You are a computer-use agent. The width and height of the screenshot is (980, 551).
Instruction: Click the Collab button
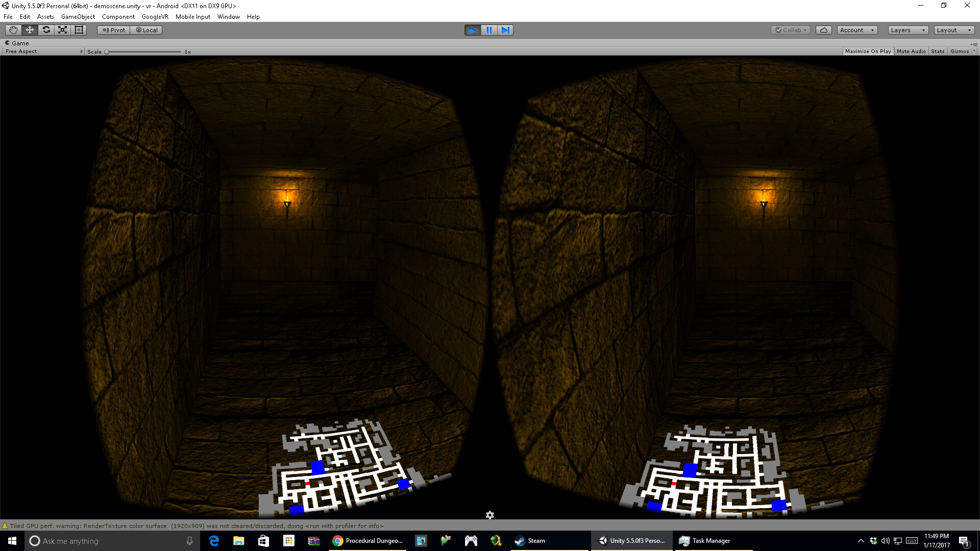pos(790,30)
